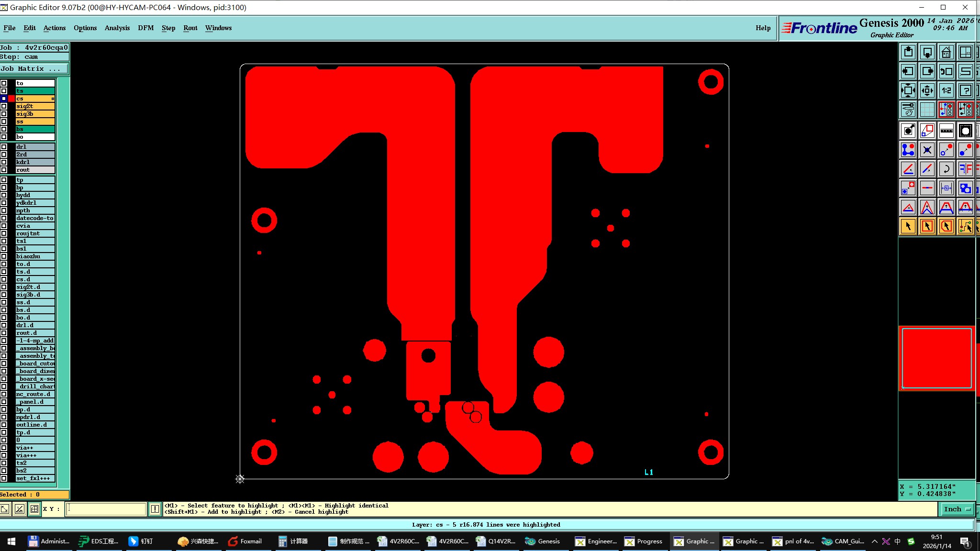Click the ruler measure tool icon
This screenshot has width=980, height=551.
[946, 131]
